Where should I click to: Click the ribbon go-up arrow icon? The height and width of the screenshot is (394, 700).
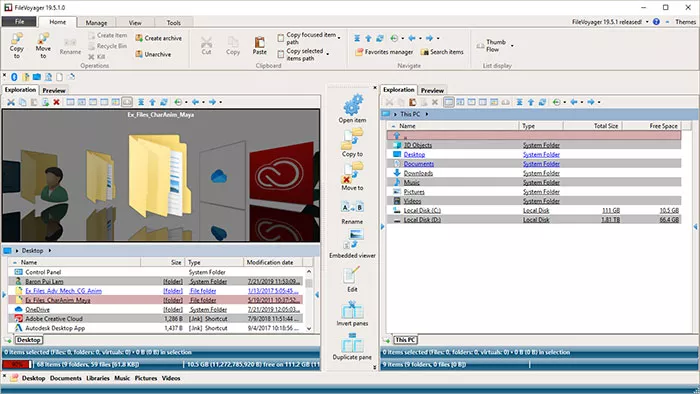tap(368, 38)
